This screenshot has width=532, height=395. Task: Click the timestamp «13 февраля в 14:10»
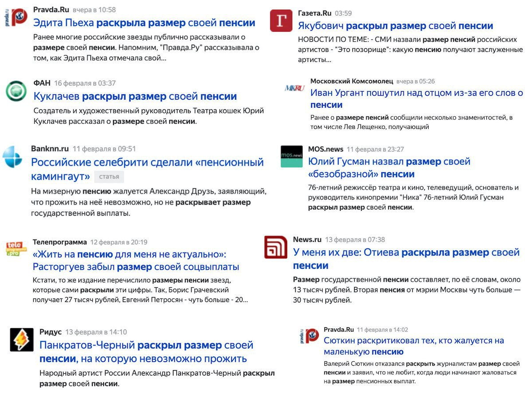pos(96,332)
